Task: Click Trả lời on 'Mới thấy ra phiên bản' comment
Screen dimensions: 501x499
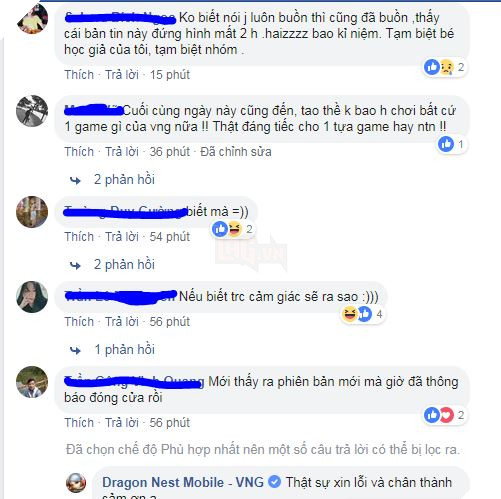Action: point(122,423)
